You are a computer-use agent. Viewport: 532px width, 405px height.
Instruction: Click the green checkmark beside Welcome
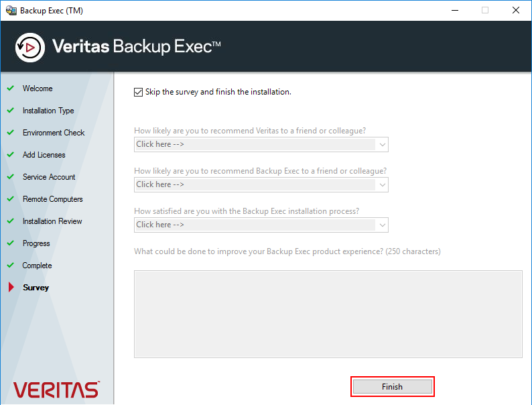(11, 88)
